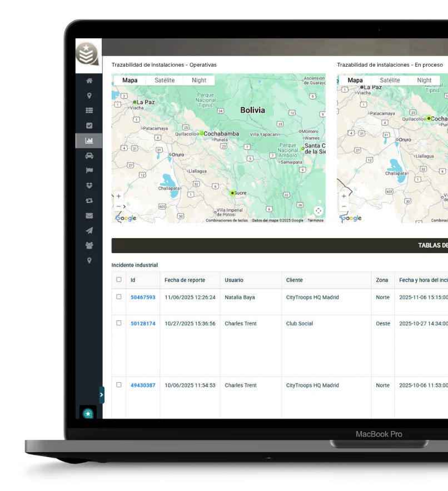Open the list view sidebar icon
This screenshot has width=448, height=491.
89,111
